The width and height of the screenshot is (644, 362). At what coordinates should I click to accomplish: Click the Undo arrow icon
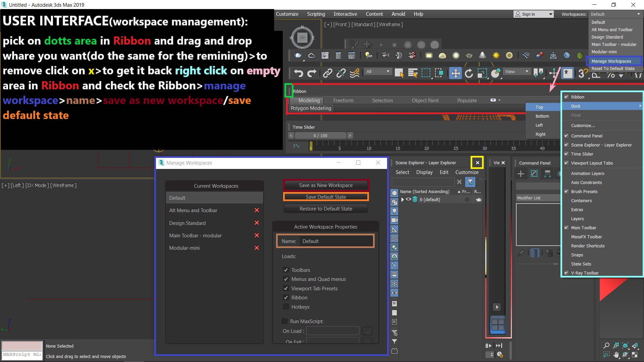298,73
